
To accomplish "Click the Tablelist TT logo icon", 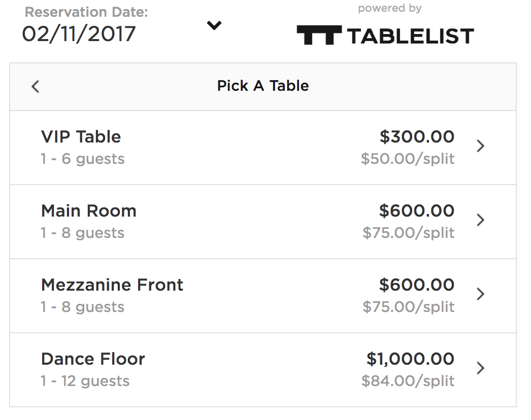I will (319, 36).
